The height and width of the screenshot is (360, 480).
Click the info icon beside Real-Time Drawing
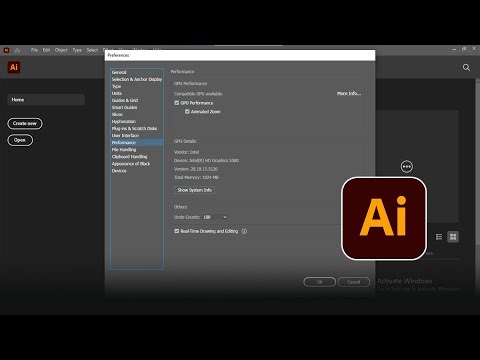click(x=244, y=231)
